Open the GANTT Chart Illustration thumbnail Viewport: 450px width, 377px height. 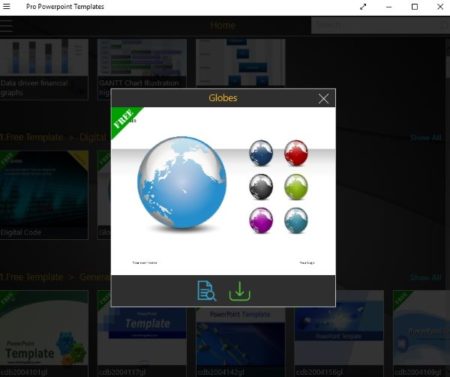click(x=142, y=63)
